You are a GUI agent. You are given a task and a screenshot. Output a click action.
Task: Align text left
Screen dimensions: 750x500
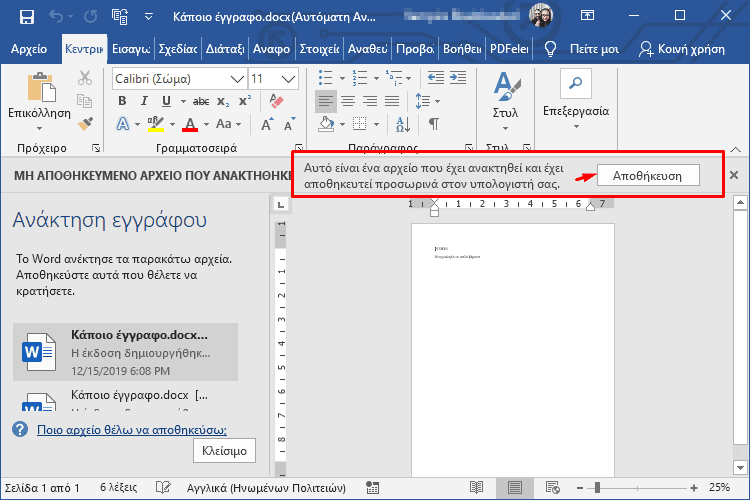pos(326,101)
